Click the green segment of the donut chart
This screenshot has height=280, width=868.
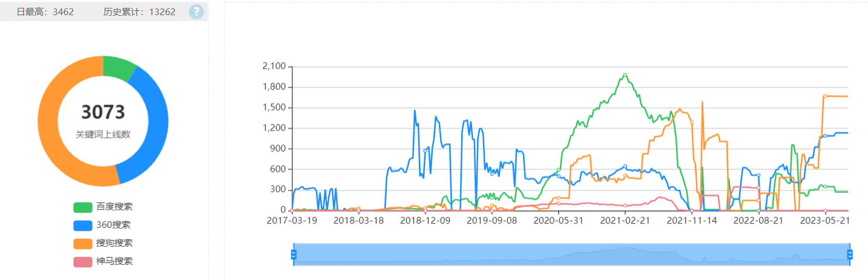point(119,65)
